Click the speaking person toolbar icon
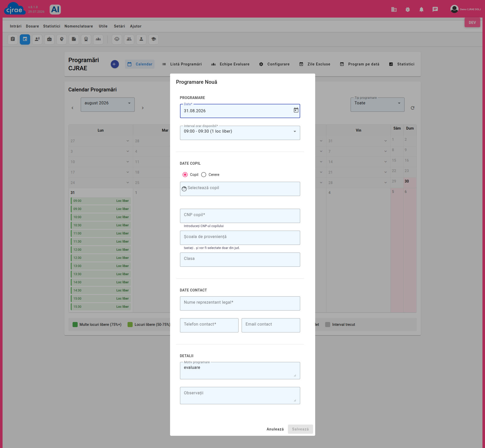The width and height of the screenshot is (485, 448). coord(37,39)
